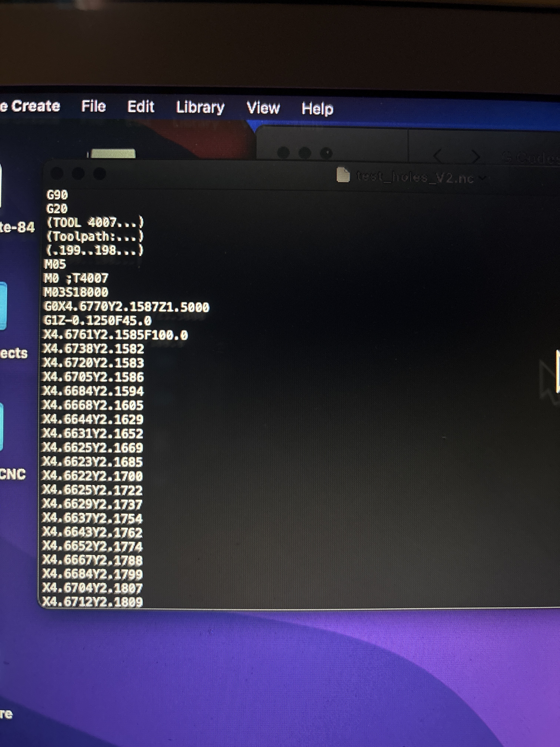The height and width of the screenshot is (747, 560).
Task: Open the Library menu
Action: coord(200,107)
